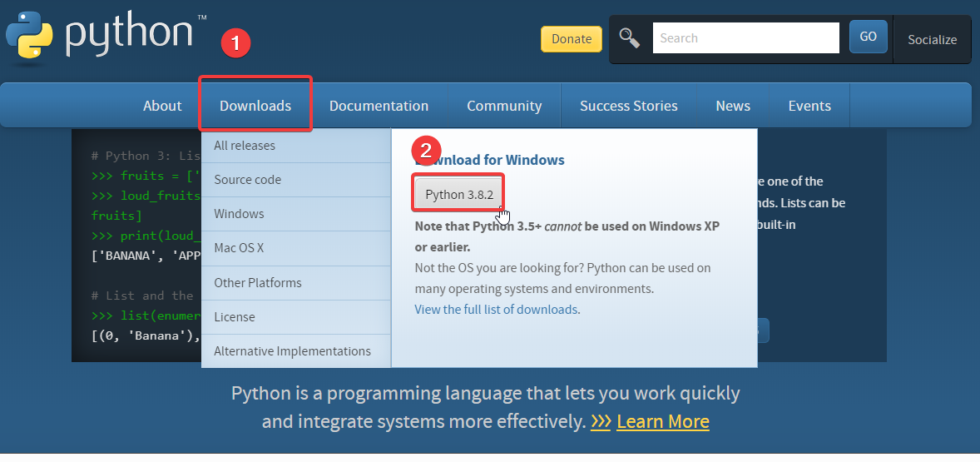Click the Windows XP compatibility note text
980x462 pixels.
click(x=567, y=236)
